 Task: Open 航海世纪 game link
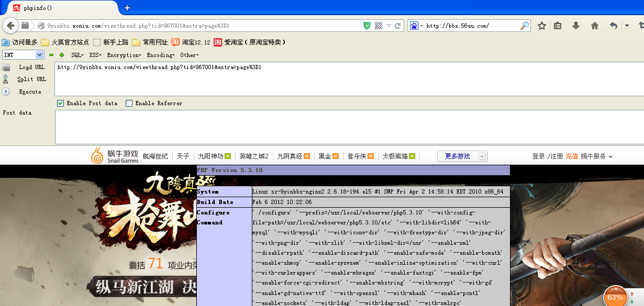[156, 156]
